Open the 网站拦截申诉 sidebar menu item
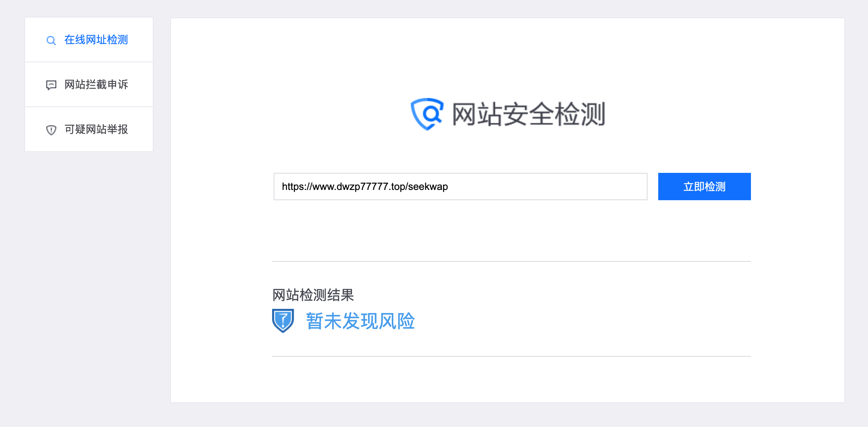 tap(89, 84)
